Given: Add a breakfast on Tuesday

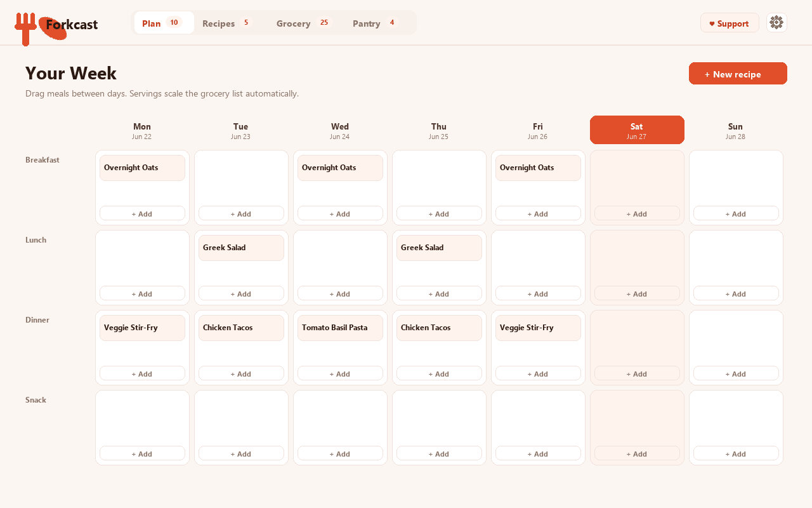Looking at the screenshot, I should [241, 213].
